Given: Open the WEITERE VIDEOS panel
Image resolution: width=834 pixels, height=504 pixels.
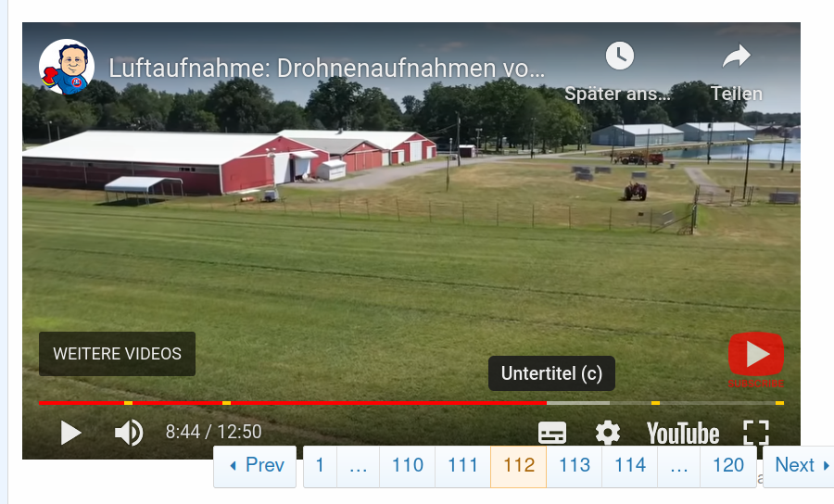Looking at the screenshot, I should click(117, 354).
